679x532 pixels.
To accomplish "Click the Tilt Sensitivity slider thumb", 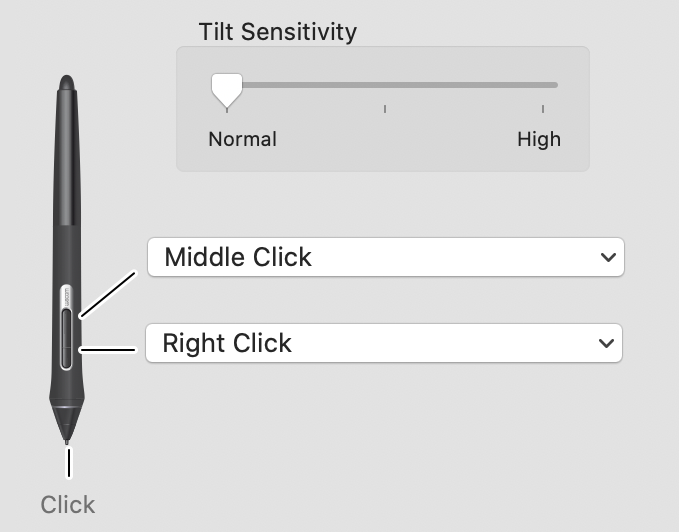I will click(x=227, y=90).
